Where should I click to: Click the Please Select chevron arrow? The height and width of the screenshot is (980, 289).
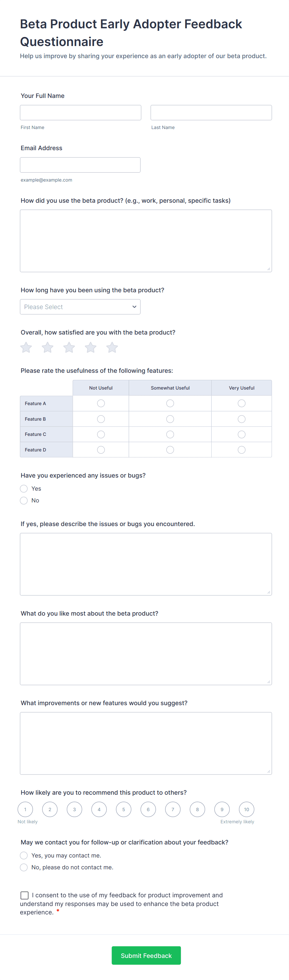tap(134, 307)
